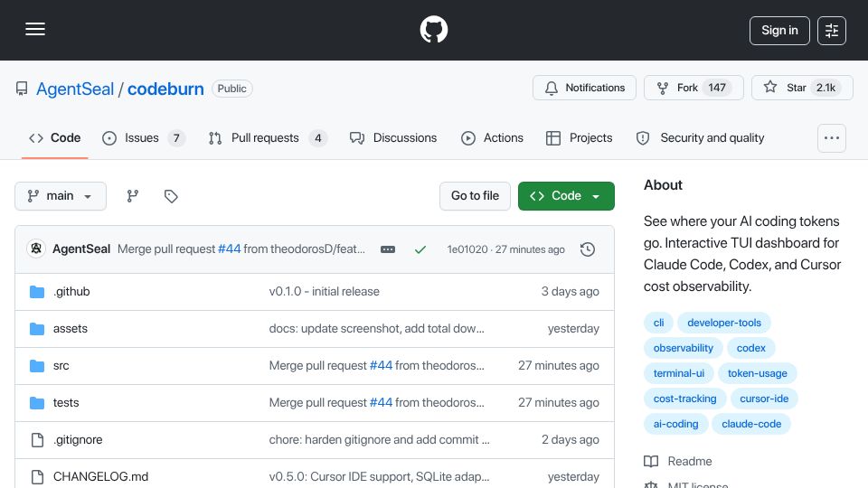Switch to the Issues tab
This screenshot has height=488, width=868.
pyautogui.click(x=144, y=137)
